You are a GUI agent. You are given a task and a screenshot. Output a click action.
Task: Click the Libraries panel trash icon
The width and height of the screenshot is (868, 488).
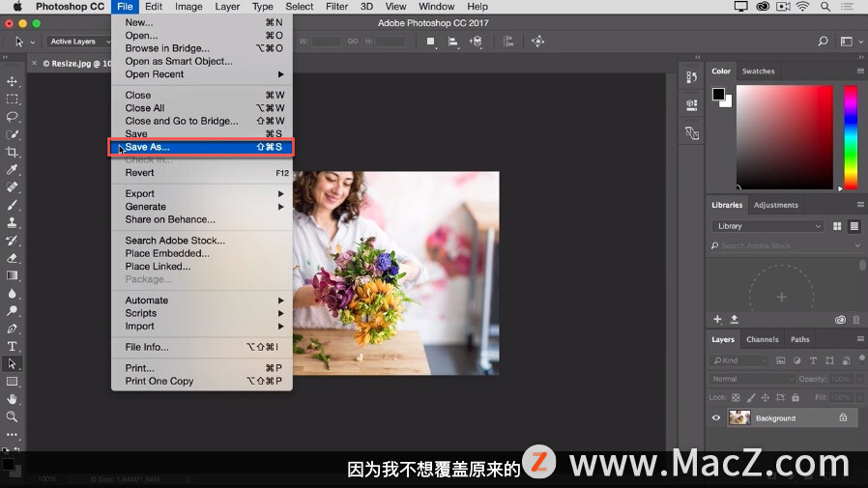pyautogui.click(x=856, y=320)
